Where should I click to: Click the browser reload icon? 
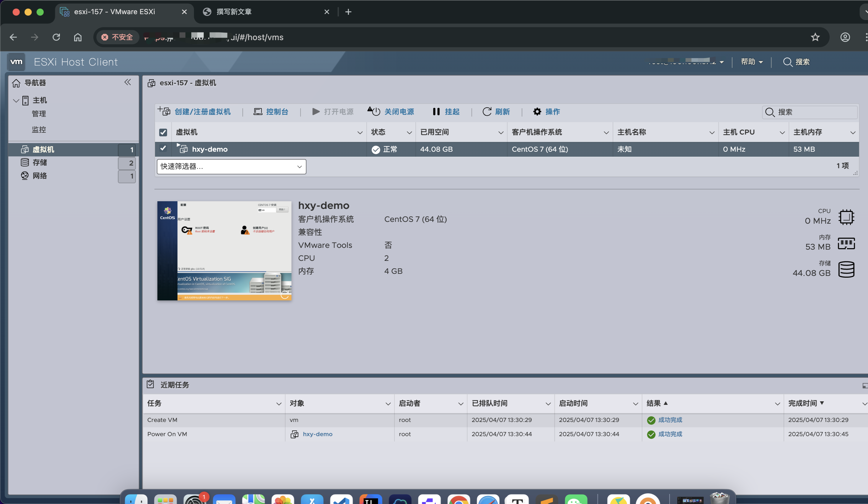56,37
